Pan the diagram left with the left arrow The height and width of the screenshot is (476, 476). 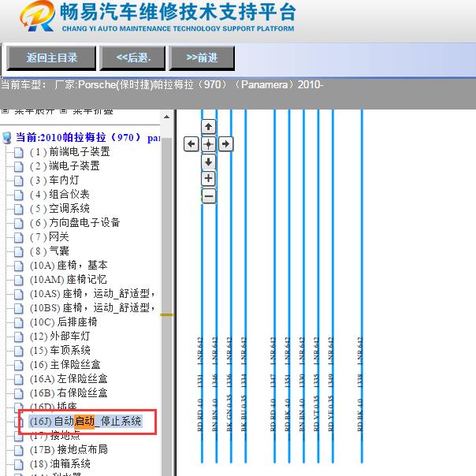[192, 144]
